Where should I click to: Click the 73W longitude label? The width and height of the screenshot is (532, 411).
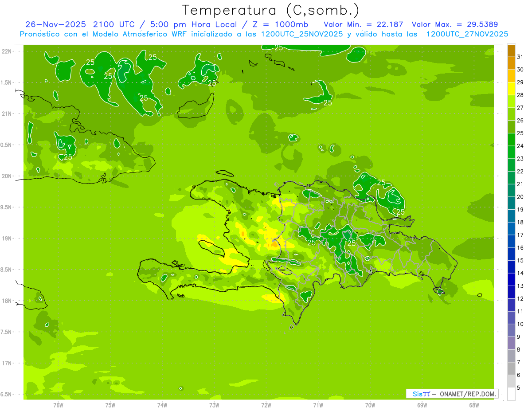pyautogui.click(x=214, y=405)
